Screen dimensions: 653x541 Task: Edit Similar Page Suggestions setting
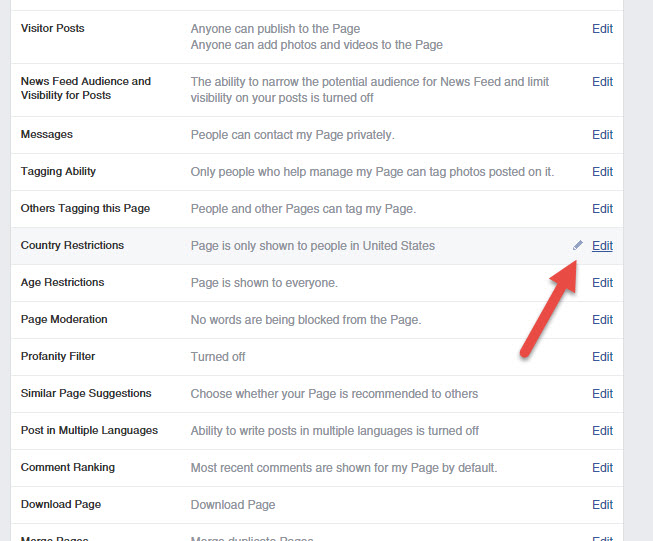coord(602,394)
